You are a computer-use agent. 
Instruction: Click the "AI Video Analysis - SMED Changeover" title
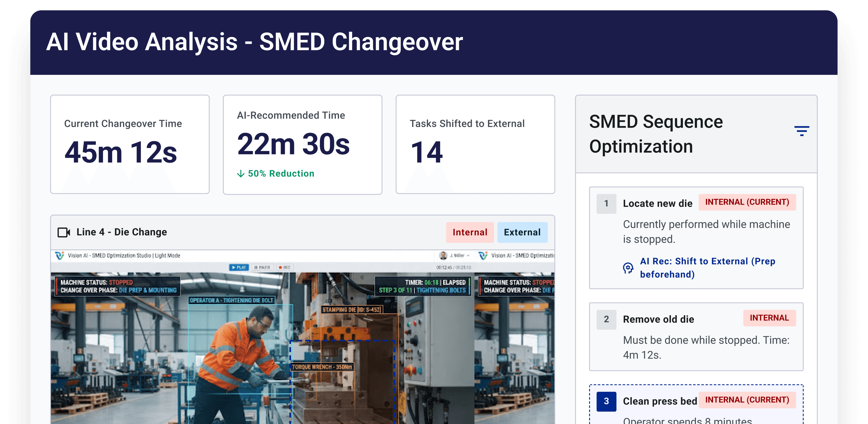coord(254,42)
